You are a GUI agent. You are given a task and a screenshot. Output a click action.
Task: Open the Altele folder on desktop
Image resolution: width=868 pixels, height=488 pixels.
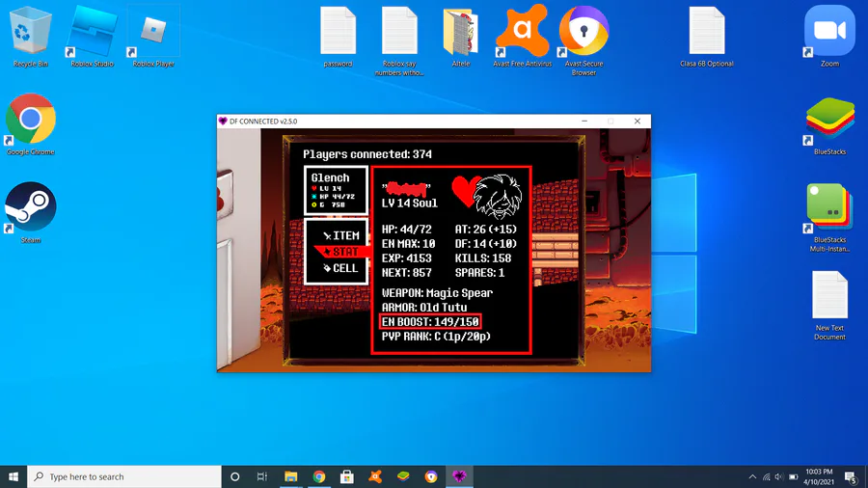(x=461, y=36)
